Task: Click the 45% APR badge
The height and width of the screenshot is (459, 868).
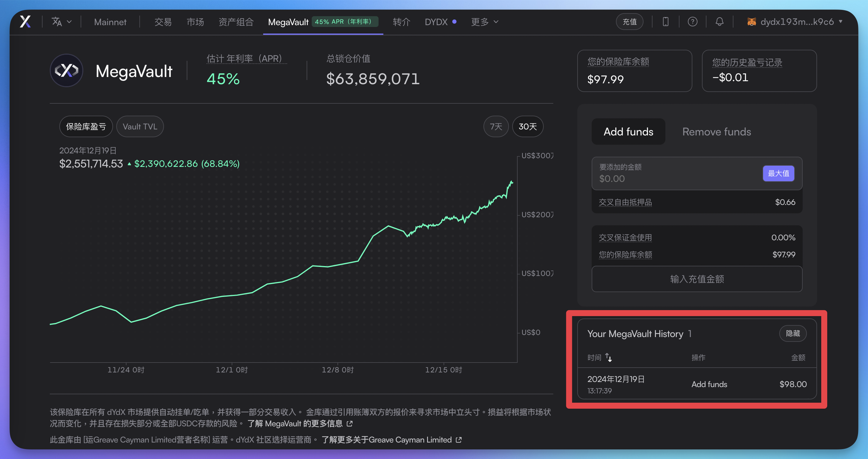Action: pyautogui.click(x=345, y=22)
